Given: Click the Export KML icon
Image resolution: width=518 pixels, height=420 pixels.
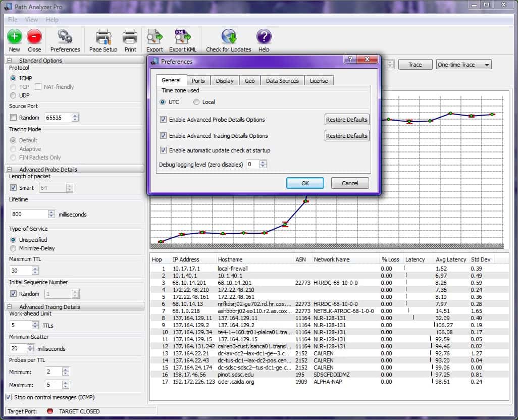Looking at the screenshot, I should 183,36.
